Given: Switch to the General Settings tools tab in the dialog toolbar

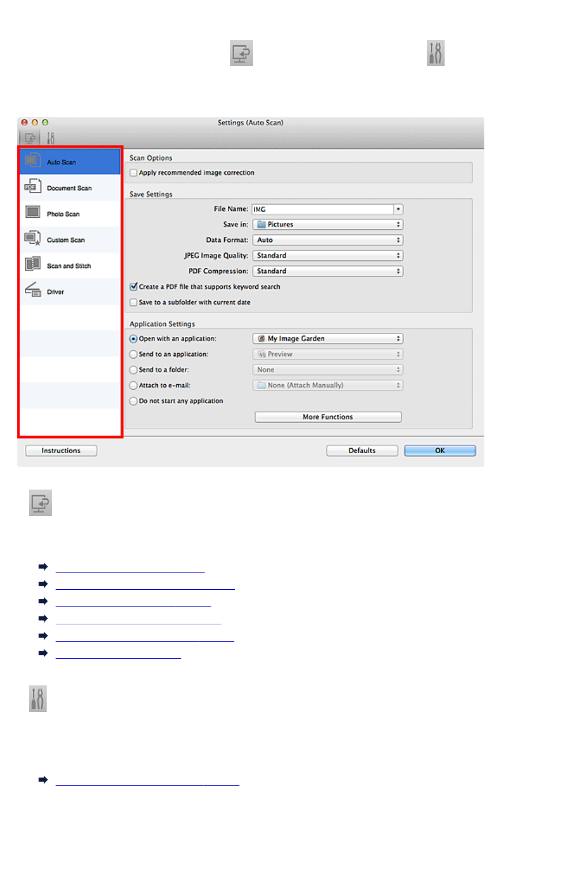Looking at the screenshot, I should (x=51, y=138).
